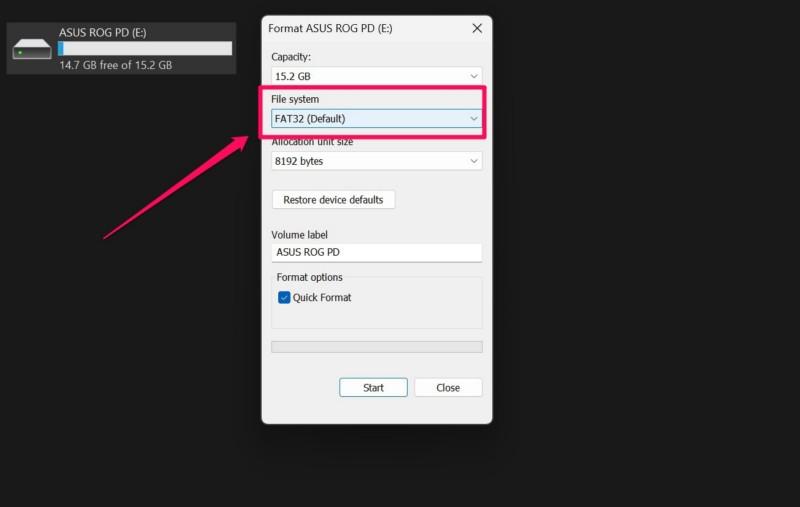Click the drive storage usage bar
The width and height of the screenshot is (800, 507).
pos(145,48)
